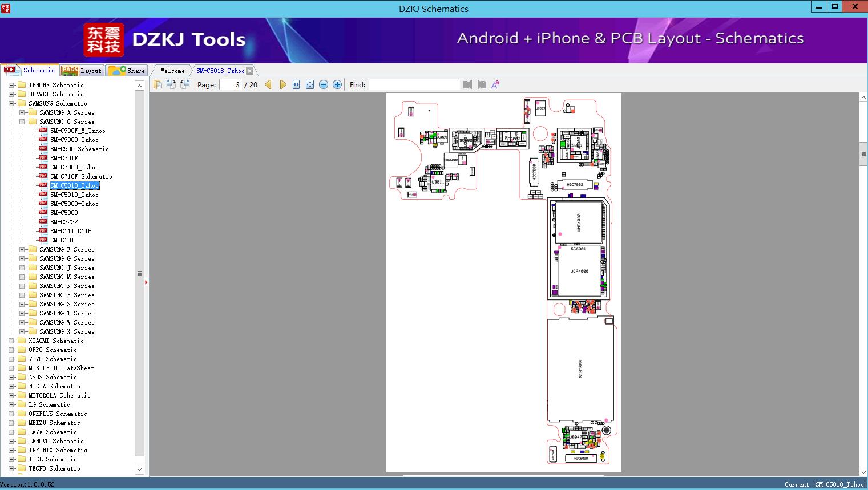Switch to the Welcome document tab

[172, 71]
